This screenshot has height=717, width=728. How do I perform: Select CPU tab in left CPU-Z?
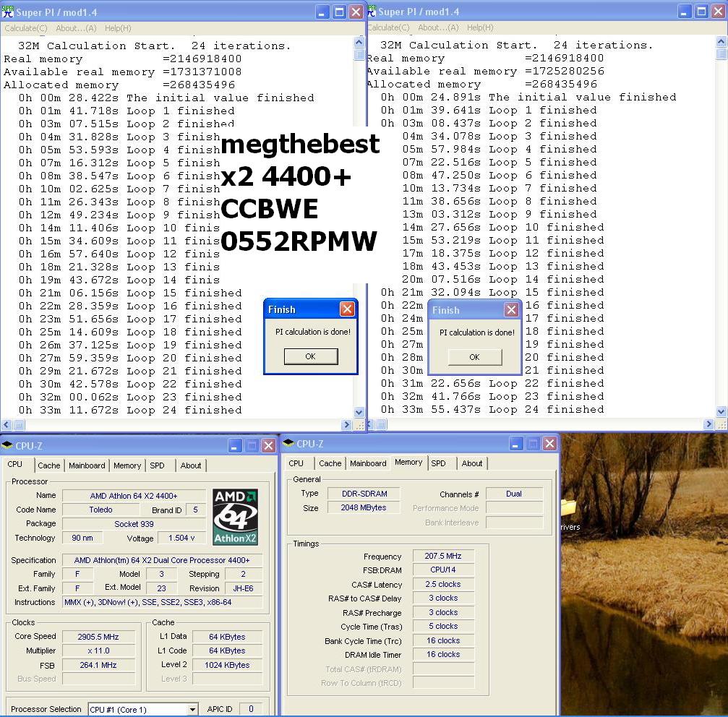click(x=15, y=465)
